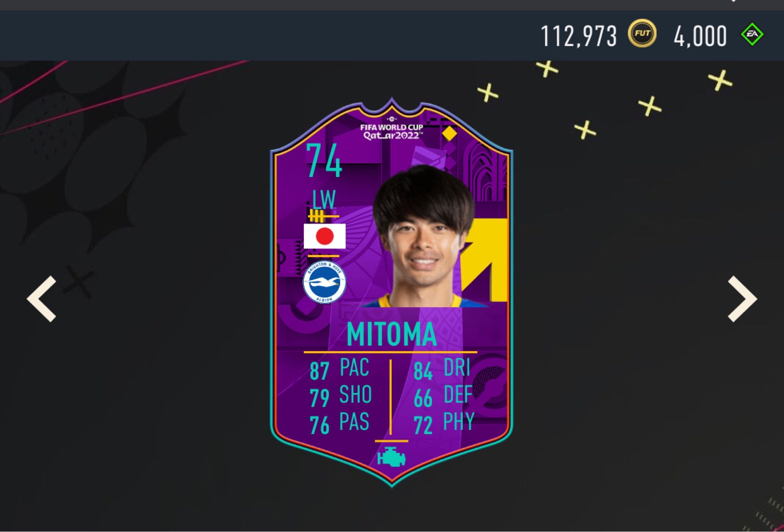Click the Brighton club badge
This screenshot has width=784, height=532.
324,282
